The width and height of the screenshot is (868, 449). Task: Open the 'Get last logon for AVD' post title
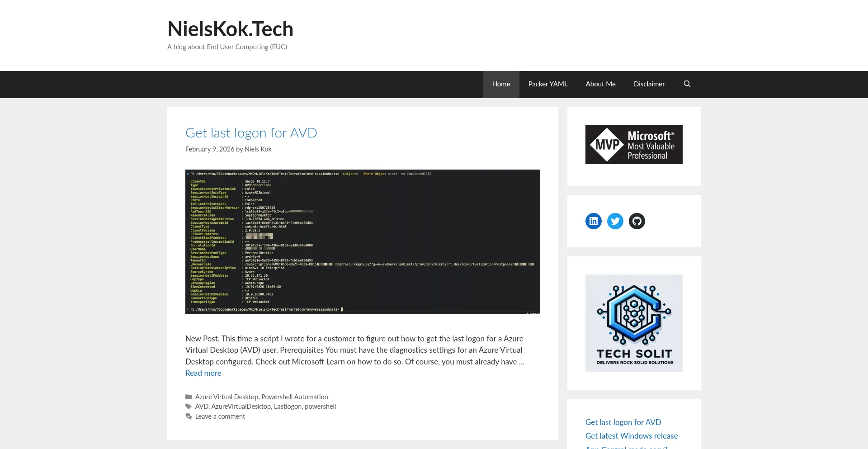[x=251, y=133]
